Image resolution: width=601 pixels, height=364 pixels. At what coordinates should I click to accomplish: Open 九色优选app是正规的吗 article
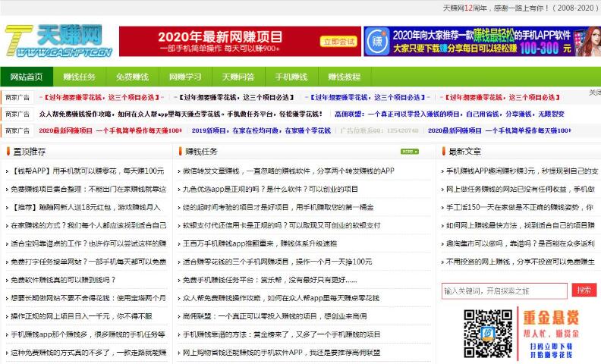tap(270, 189)
